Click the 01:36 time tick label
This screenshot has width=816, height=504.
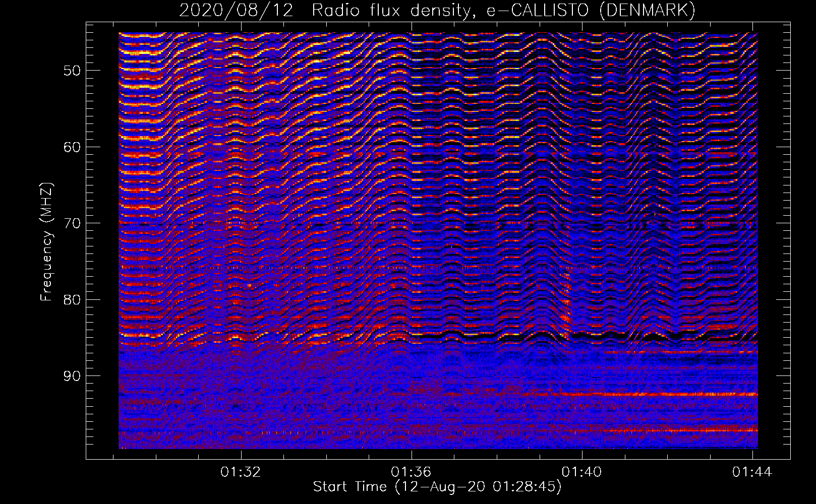pos(412,472)
